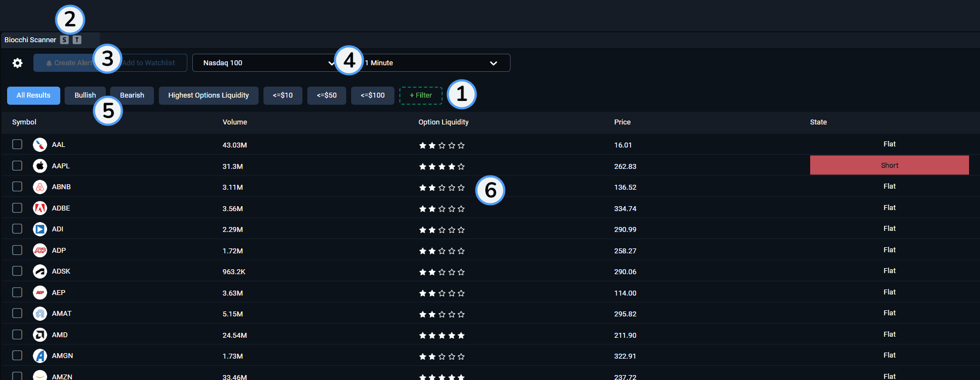Tick the AMAT row checkbox
This screenshot has width=980, height=380.
(18, 313)
